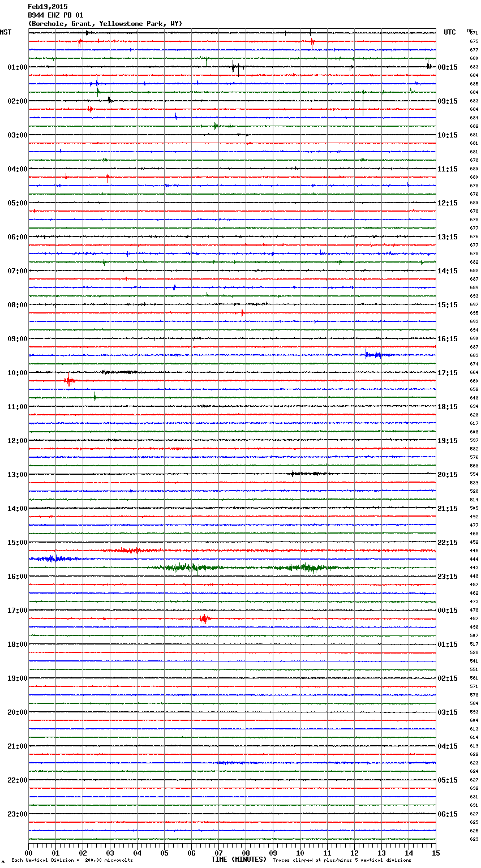
Task: Click the MST column header
Action: point(6,32)
